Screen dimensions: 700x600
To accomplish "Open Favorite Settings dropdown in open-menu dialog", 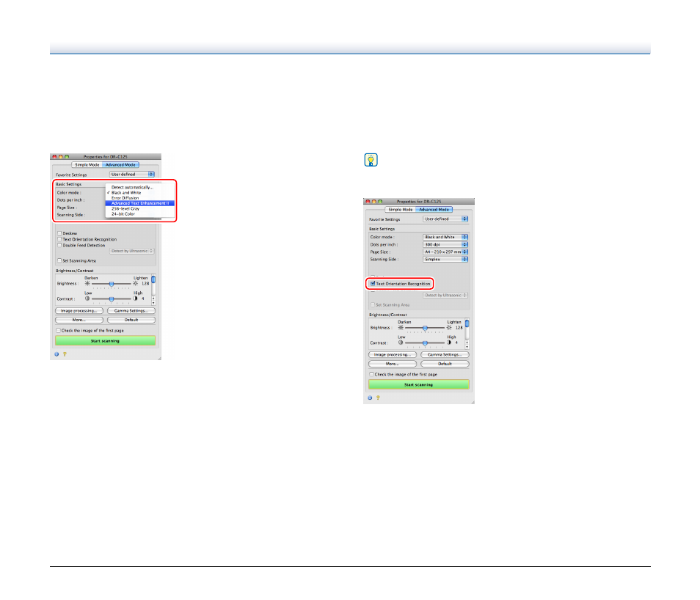I will pyautogui.click(x=132, y=174).
